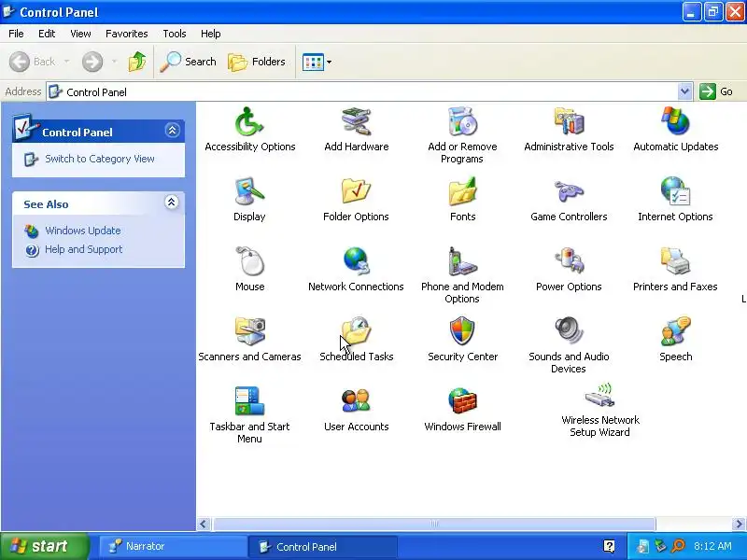The width and height of the screenshot is (747, 560).
Task: Open the Tools menu
Action: click(175, 34)
